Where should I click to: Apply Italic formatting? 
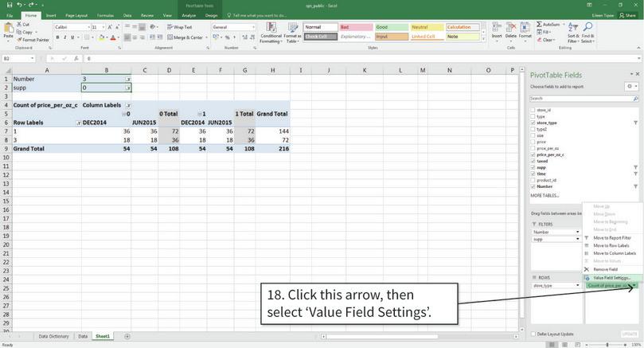65,37
